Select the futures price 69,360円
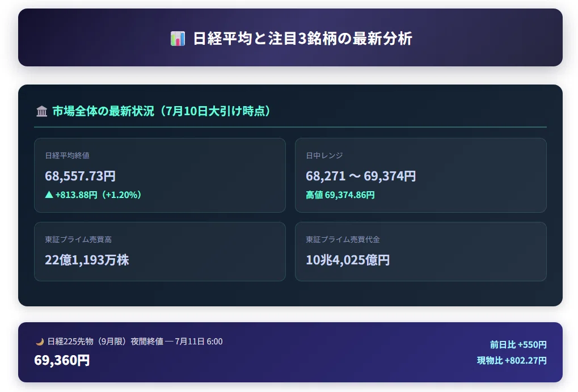The width and height of the screenshot is (578, 392). 62,360
